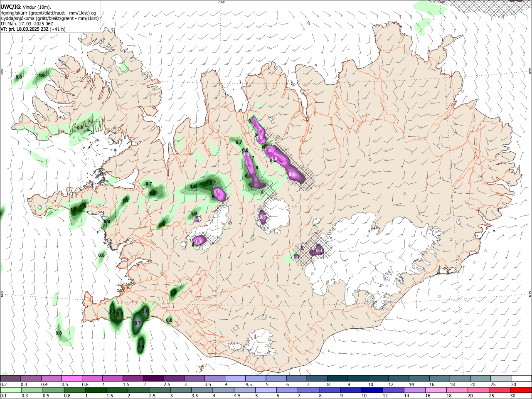Viewport: 532px width, 399px height.
Task: Select bright red rain swatch after 30
Action: click(521, 390)
